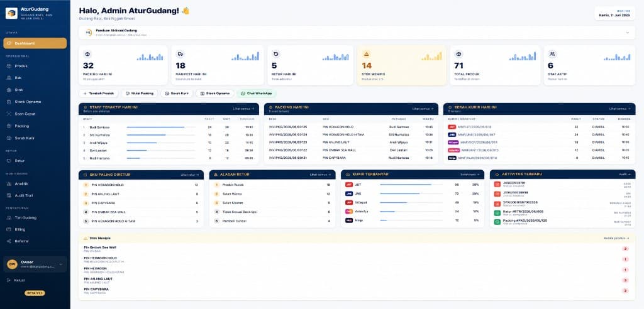Open Chat WhatsApp button
644x309 pixels.
257,94
